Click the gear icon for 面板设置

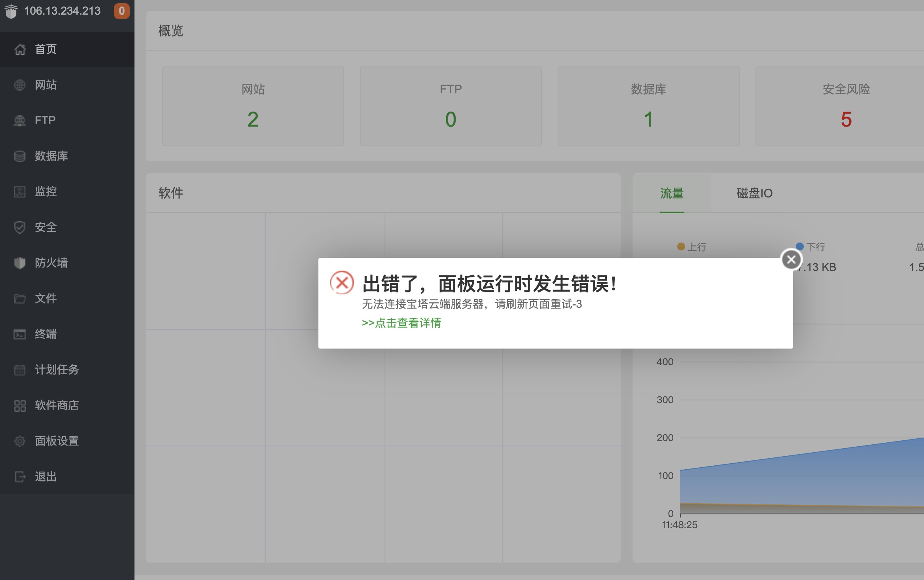click(x=20, y=441)
